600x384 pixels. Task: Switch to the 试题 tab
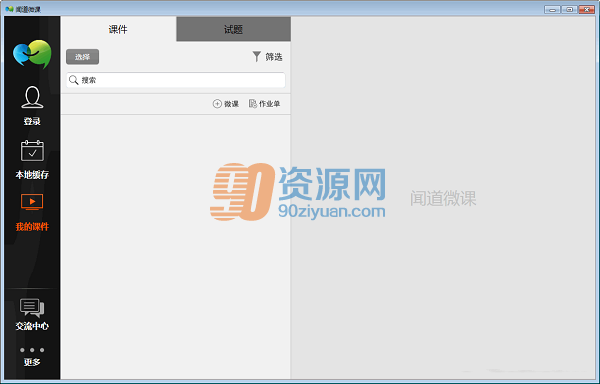tap(233, 29)
